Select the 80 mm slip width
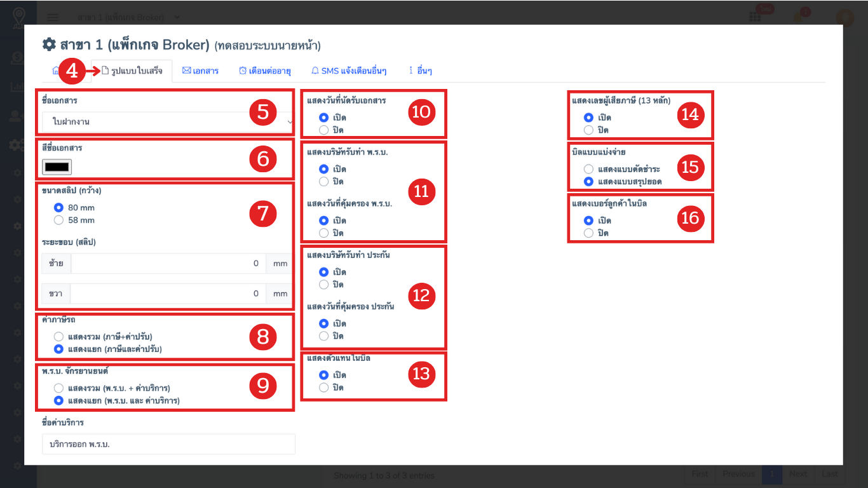The image size is (868, 488). [58, 208]
